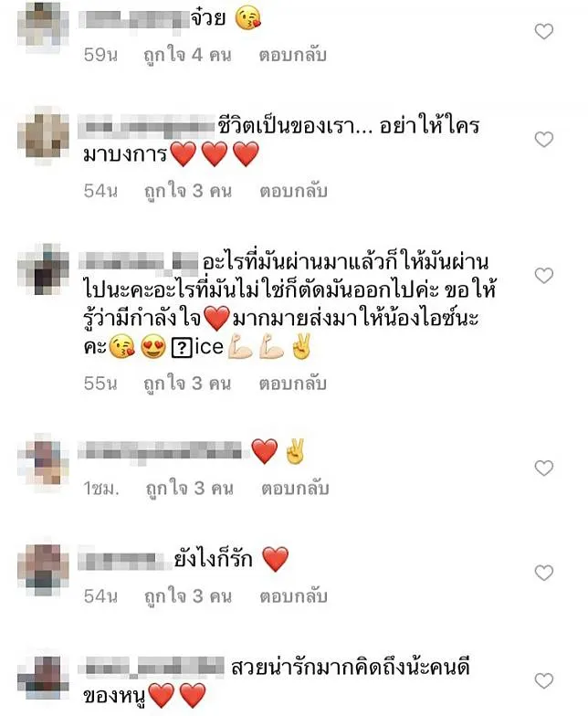Open likes under 'ยังไงก็รัก' comment

tap(188, 595)
